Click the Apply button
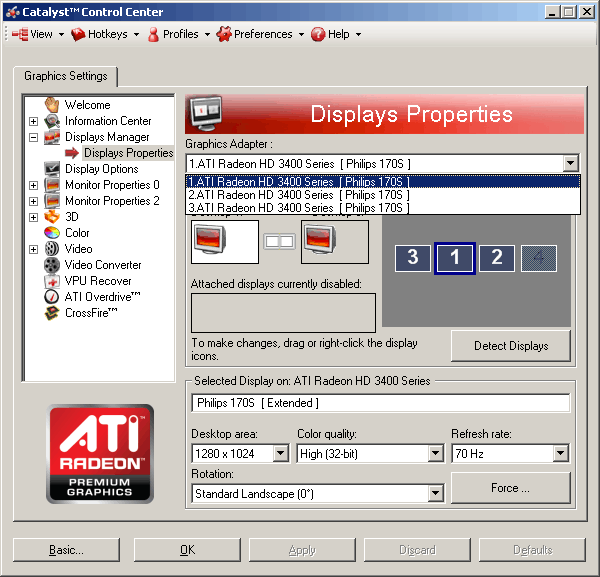The height and width of the screenshot is (577, 600). (302, 550)
